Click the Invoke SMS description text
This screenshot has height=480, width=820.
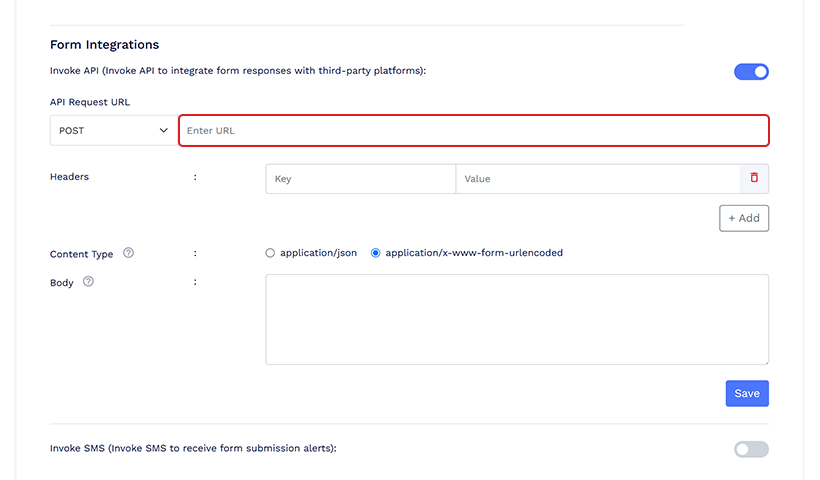coord(193,449)
